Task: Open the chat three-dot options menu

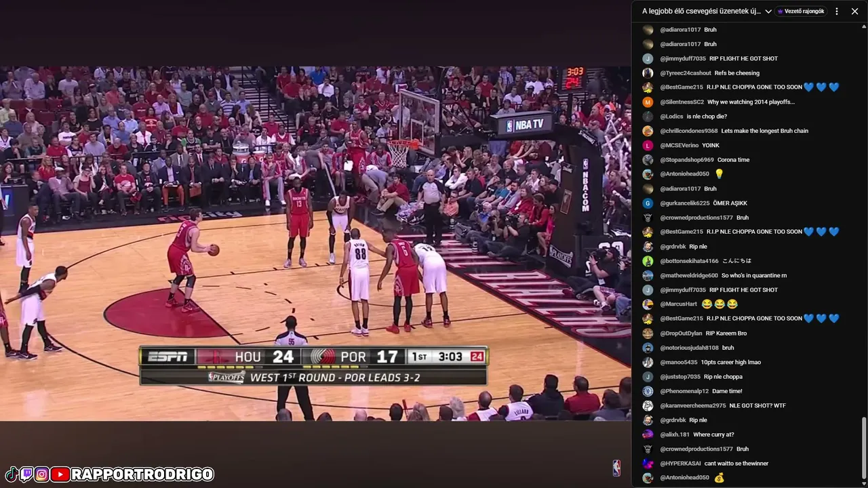Action: tap(837, 11)
